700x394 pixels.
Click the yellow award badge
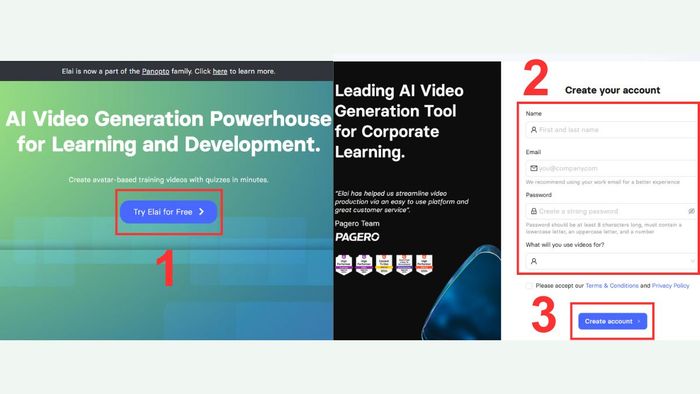tap(384, 265)
